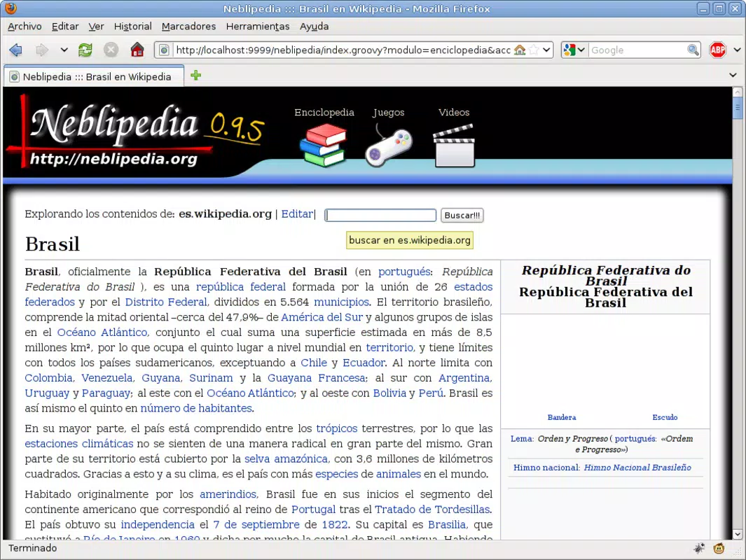Screen dimensions: 746x560
Task: Expand the URL bar history dropdown
Action: [546, 50]
